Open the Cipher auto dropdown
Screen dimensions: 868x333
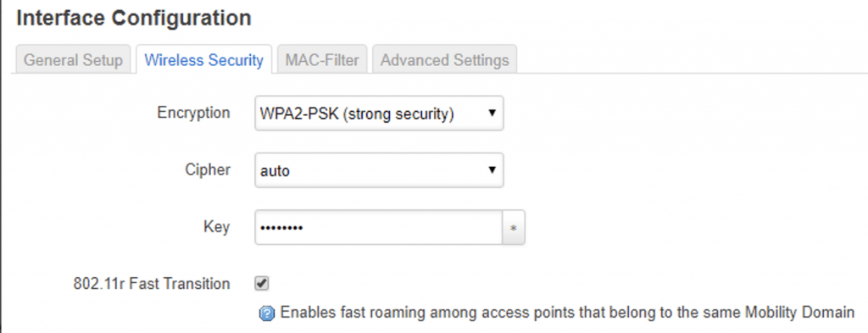(x=379, y=169)
